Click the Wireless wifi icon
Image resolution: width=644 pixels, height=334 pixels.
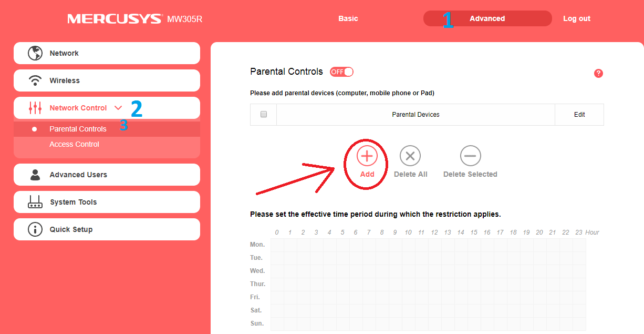point(35,80)
